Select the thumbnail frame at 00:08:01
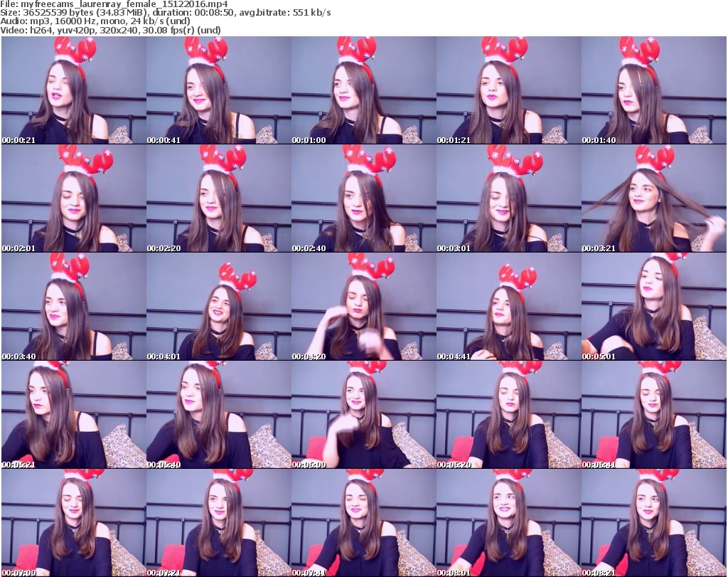 pos(509,523)
